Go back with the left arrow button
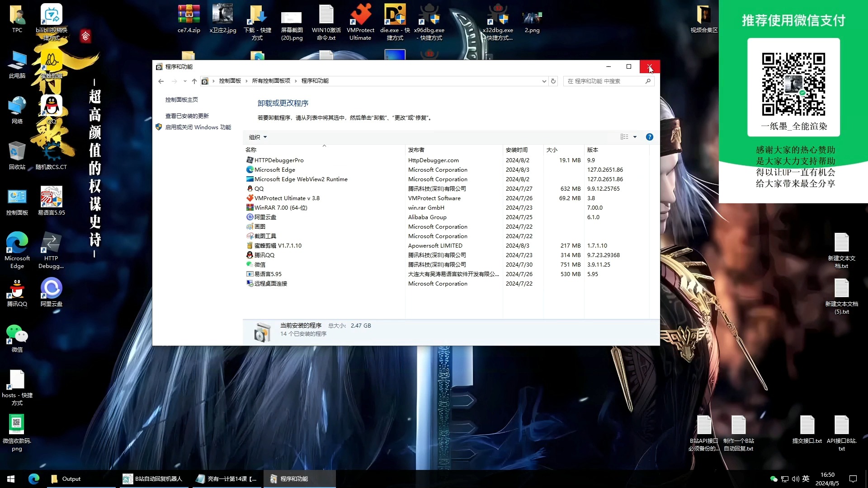 click(161, 81)
